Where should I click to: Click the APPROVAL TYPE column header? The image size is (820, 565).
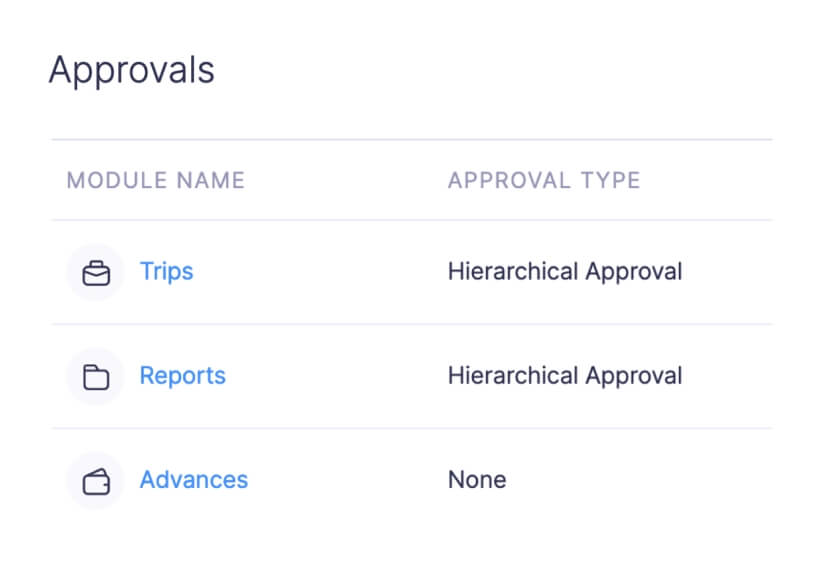coord(544,181)
